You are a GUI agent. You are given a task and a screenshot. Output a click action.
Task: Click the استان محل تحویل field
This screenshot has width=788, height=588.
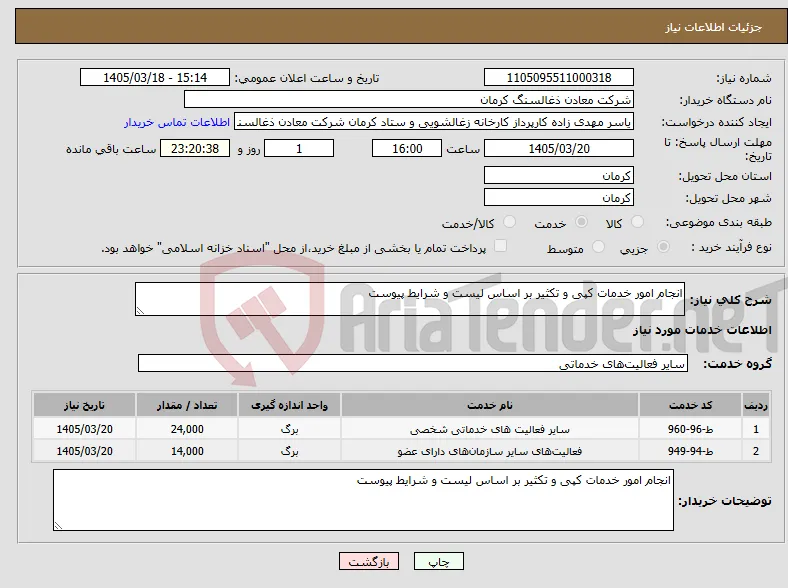[x=559, y=175]
